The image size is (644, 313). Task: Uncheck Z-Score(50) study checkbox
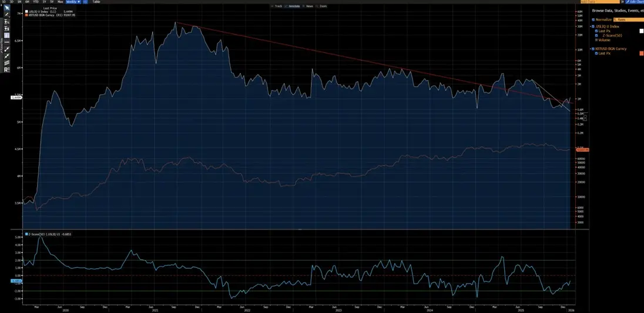point(597,35)
